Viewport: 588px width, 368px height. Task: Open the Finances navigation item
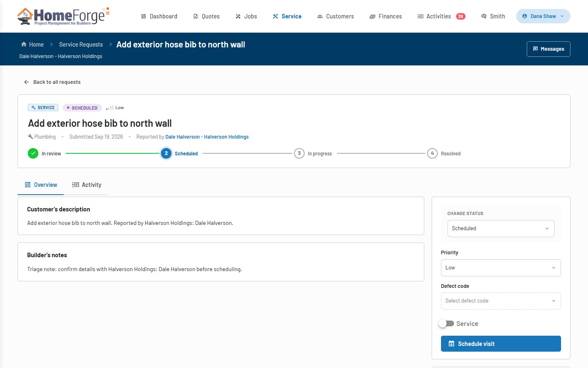click(386, 16)
